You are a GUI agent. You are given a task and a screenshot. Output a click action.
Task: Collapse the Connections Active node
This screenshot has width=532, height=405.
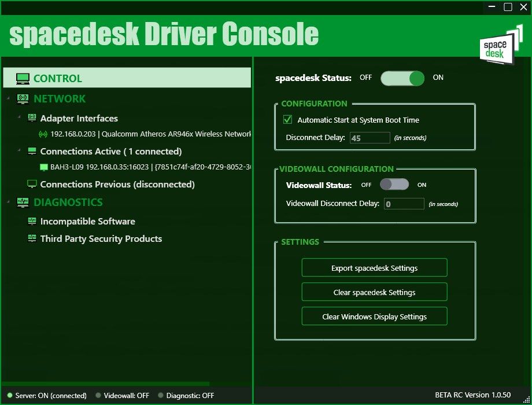(19, 150)
